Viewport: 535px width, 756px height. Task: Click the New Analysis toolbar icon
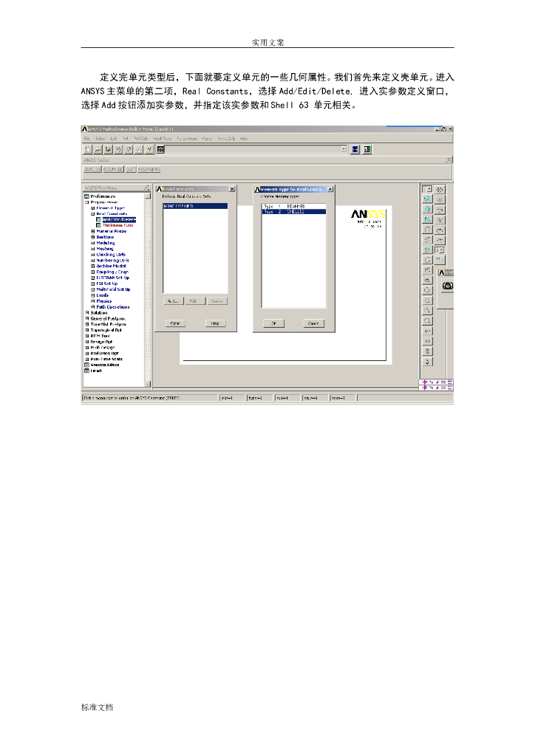click(x=88, y=149)
